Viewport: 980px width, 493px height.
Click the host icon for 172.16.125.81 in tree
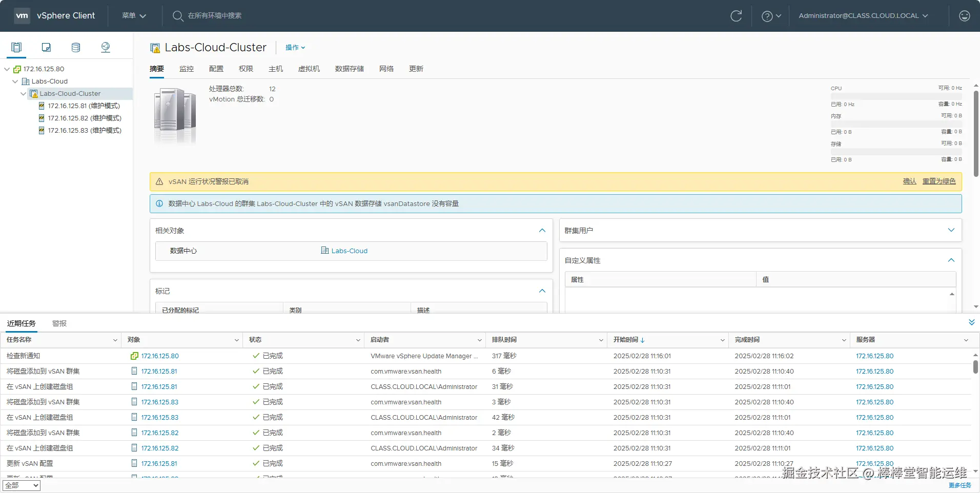click(42, 106)
